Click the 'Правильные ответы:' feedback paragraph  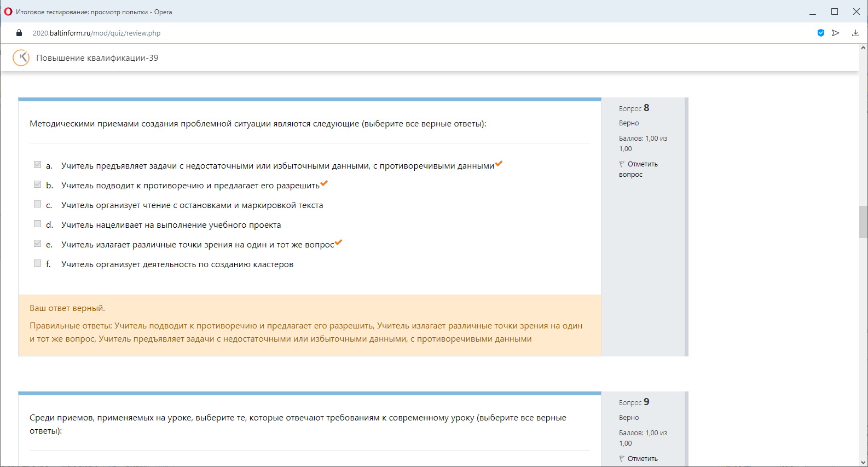pyautogui.click(x=306, y=332)
